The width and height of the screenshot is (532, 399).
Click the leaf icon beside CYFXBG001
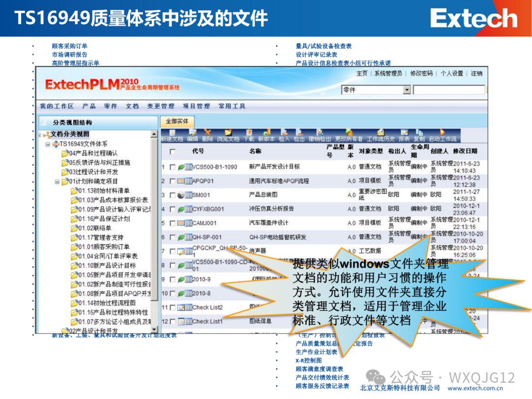click(181, 209)
